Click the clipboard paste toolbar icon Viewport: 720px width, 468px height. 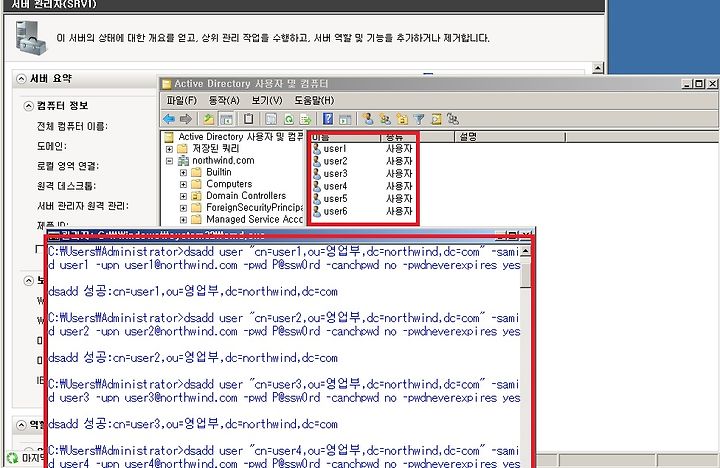pos(248,119)
